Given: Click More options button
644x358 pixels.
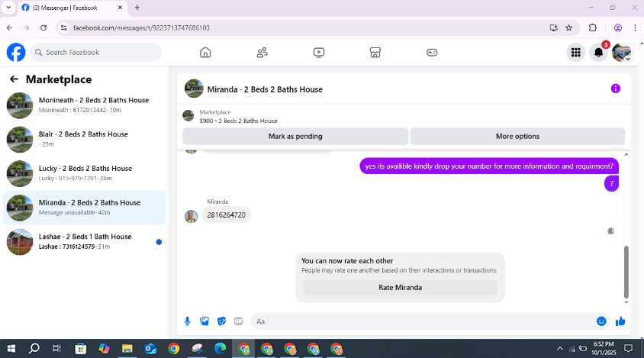Looking at the screenshot, I should [517, 137].
